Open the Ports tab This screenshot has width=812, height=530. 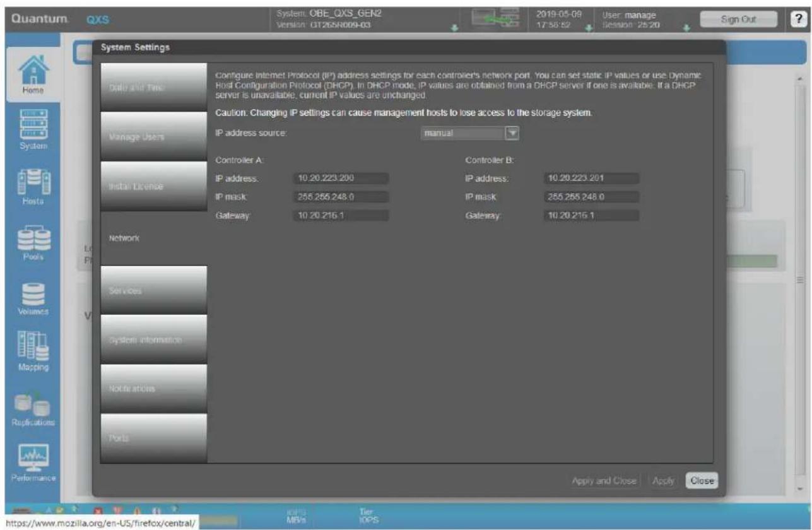pos(153,438)
